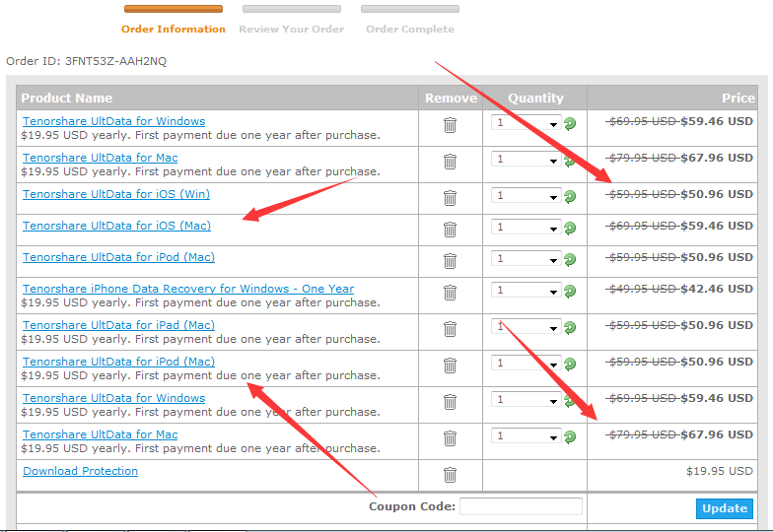Remove UltData for iPad (Mac) with trash icon
The width and height of the screenshot is (773, 532).
coord(450,329)
